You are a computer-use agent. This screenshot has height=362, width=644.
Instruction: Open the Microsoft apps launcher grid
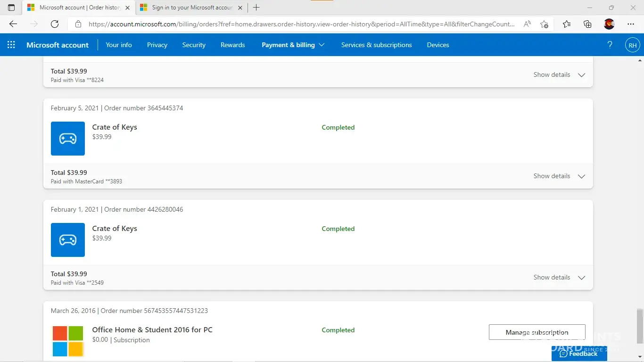click(11, 45)
